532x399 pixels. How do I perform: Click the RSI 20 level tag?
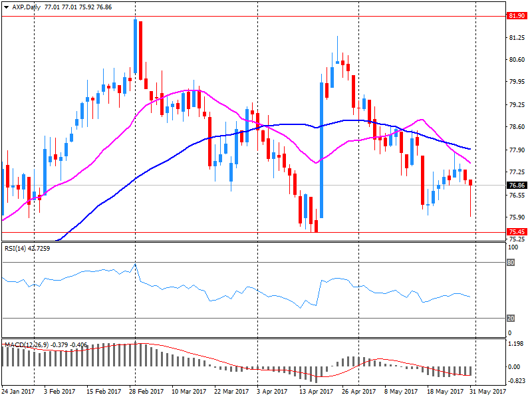pyautogui.click(x=511, y=318)
